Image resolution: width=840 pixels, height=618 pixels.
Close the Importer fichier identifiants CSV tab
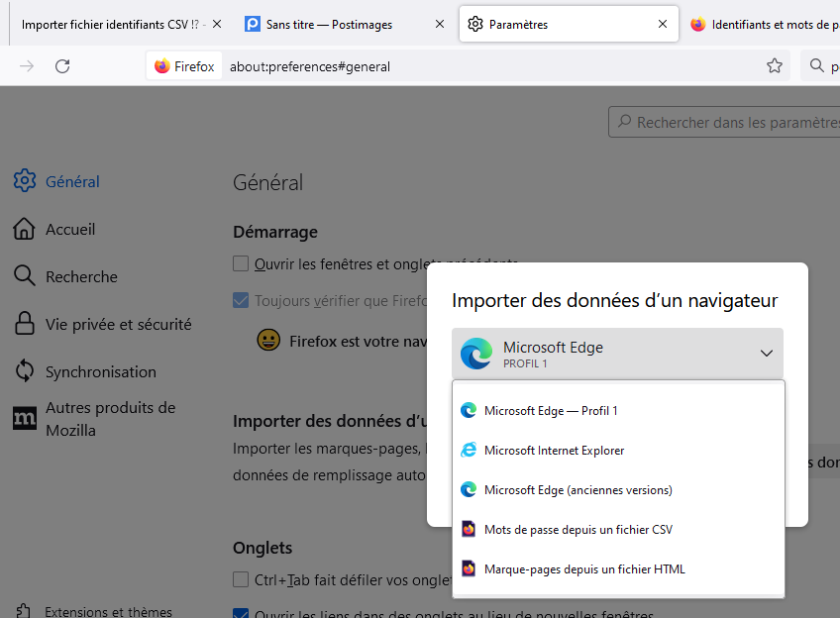(217, 24)
